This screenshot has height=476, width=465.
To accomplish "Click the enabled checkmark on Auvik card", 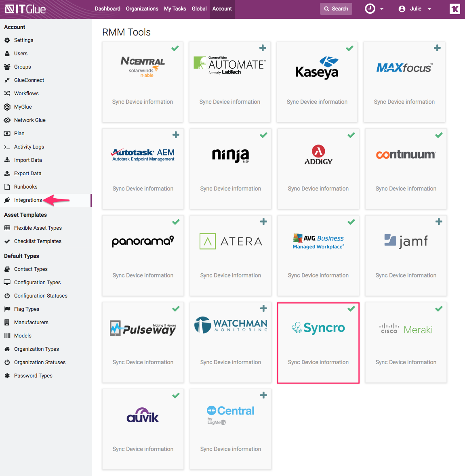I will (176, 396).
